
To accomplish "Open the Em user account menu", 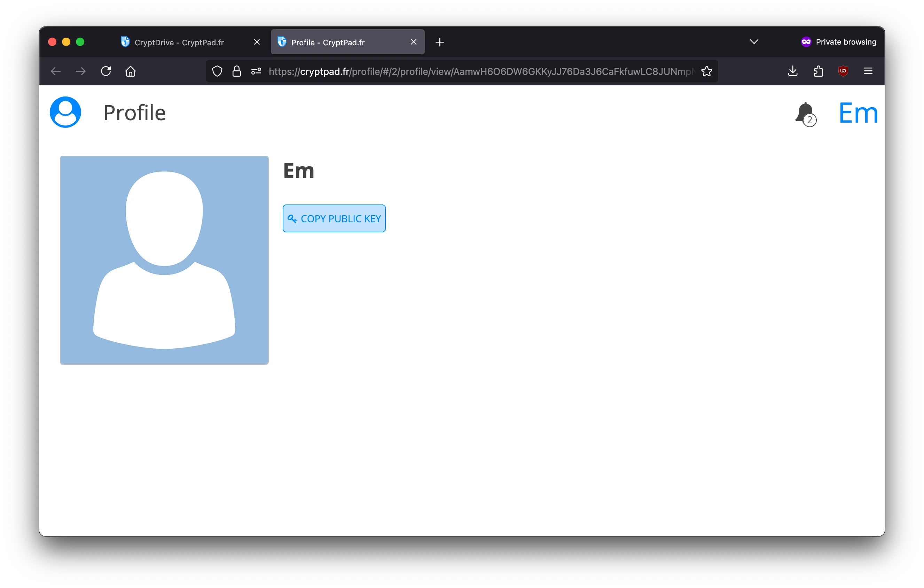I will (x=858, y=113).
